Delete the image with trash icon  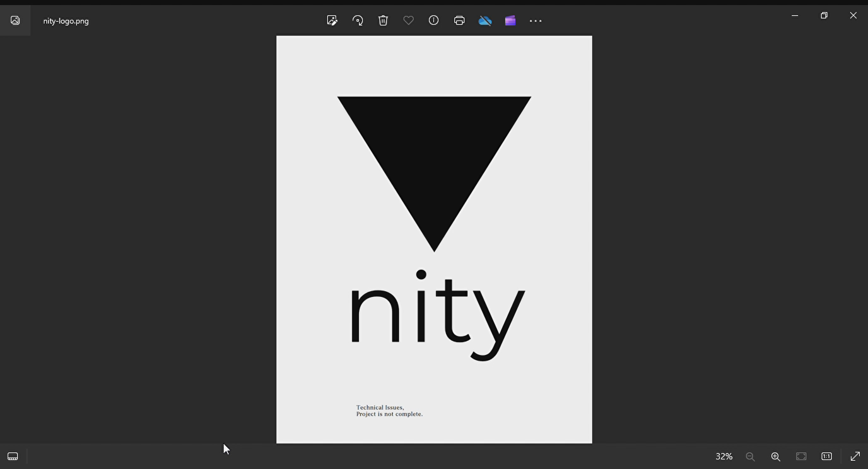point(383,21)
